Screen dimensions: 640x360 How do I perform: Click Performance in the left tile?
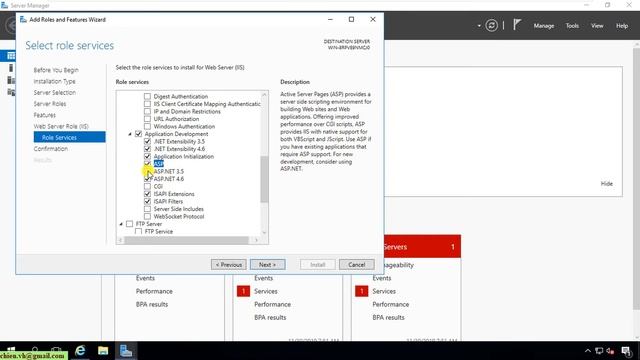coord(154,291)
